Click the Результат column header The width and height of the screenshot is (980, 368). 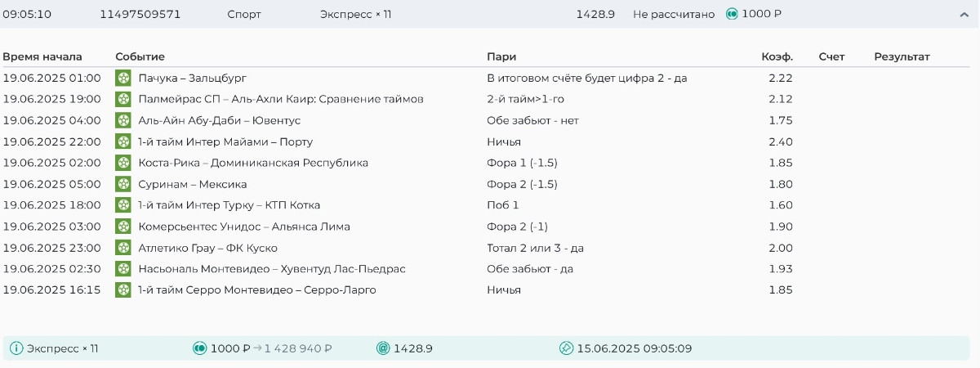pyautogui.click(x=902, y=56)
